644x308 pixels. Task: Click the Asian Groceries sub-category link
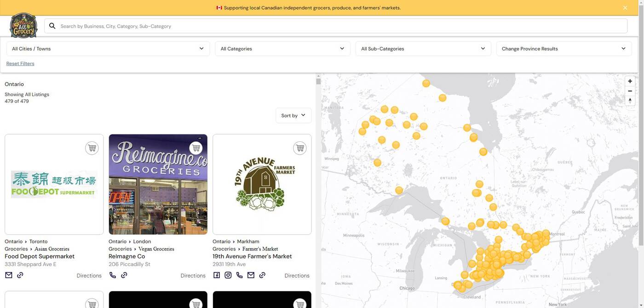pos(52,249)
